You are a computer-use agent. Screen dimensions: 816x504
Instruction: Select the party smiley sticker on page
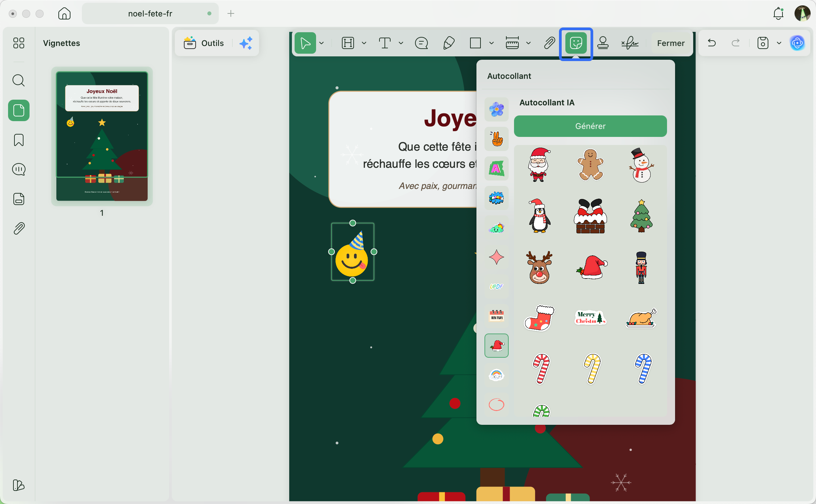point(352,252)
